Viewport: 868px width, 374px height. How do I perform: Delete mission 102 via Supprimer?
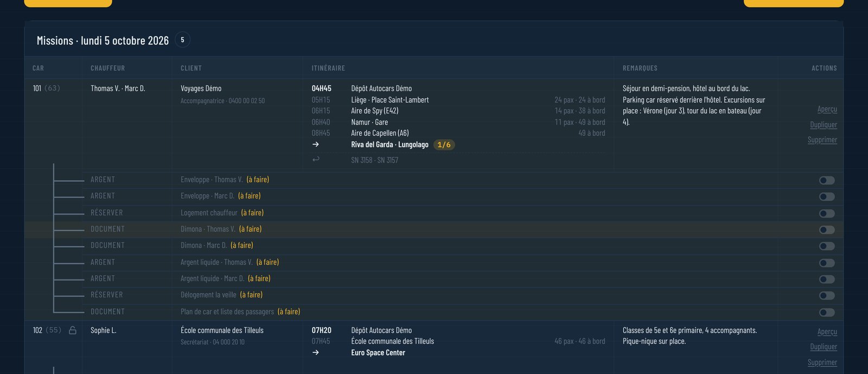(x=822, y=362)
